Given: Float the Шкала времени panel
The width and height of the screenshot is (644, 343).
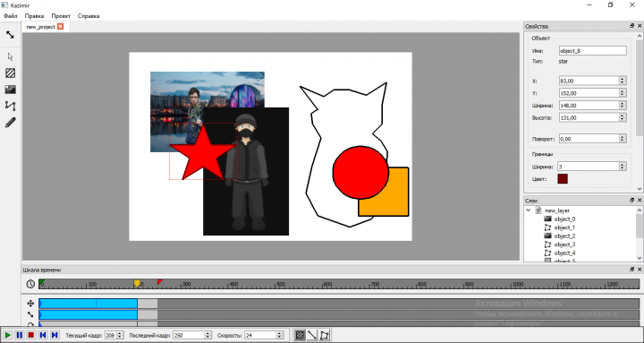Looking at the screenshot, I should point(632,270).
